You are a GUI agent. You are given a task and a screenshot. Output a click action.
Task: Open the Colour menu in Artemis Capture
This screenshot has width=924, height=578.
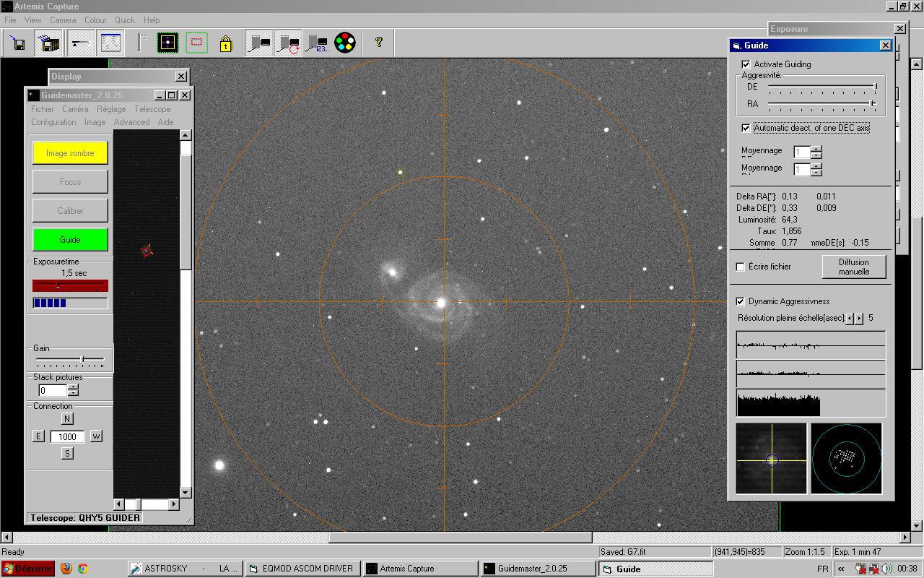coord(95,20)
